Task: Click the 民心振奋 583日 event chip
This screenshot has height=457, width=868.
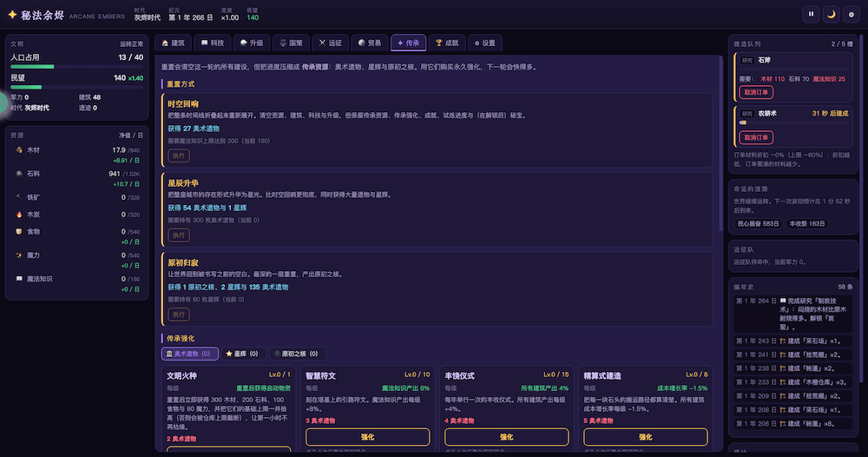Action: point(758,224)
